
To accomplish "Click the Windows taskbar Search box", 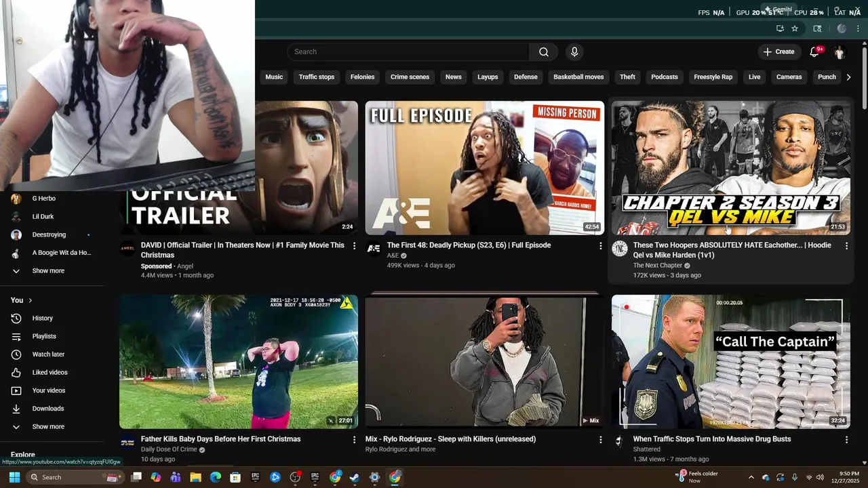I will (75, 477).
